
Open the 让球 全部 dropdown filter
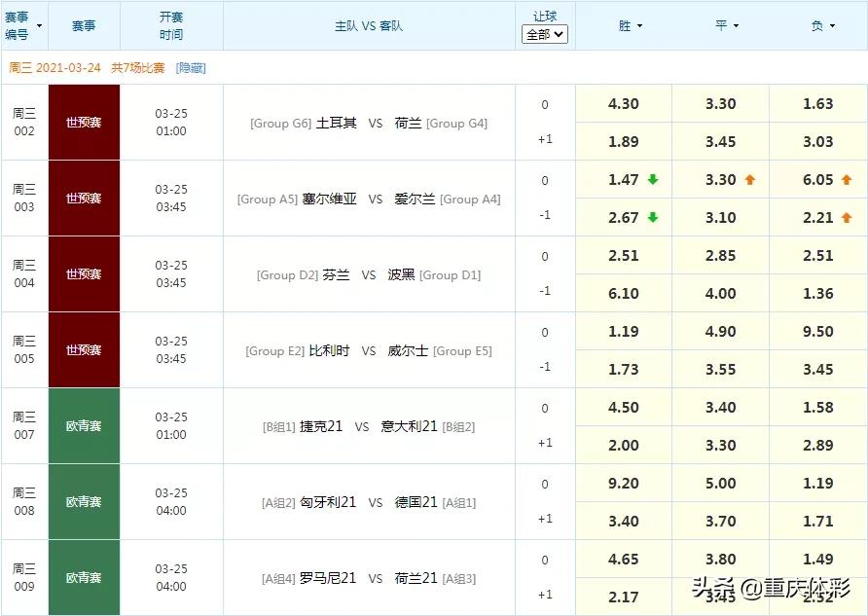coord(545,35)
